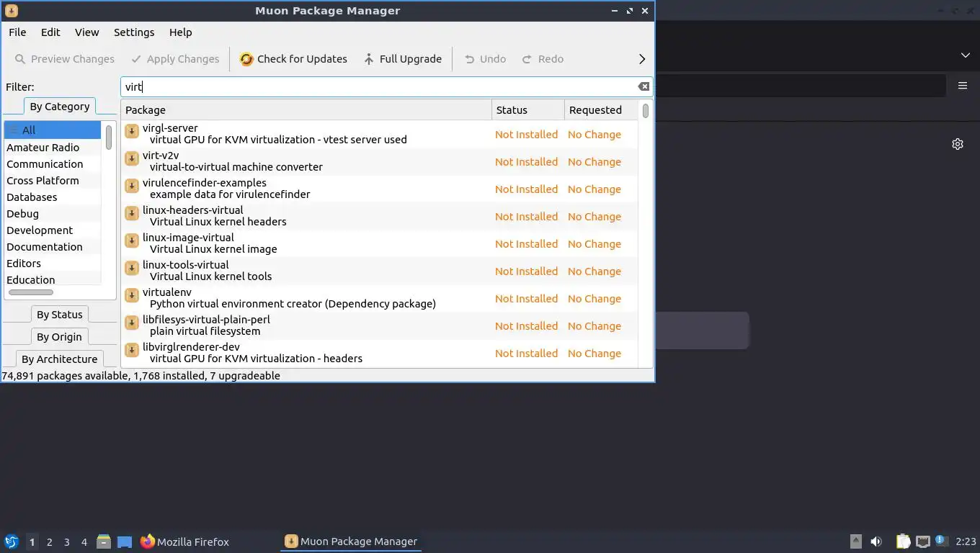980x553 pixels.
Task: Click the show desktop taskbar icon
Action: (x=125, y=541)
